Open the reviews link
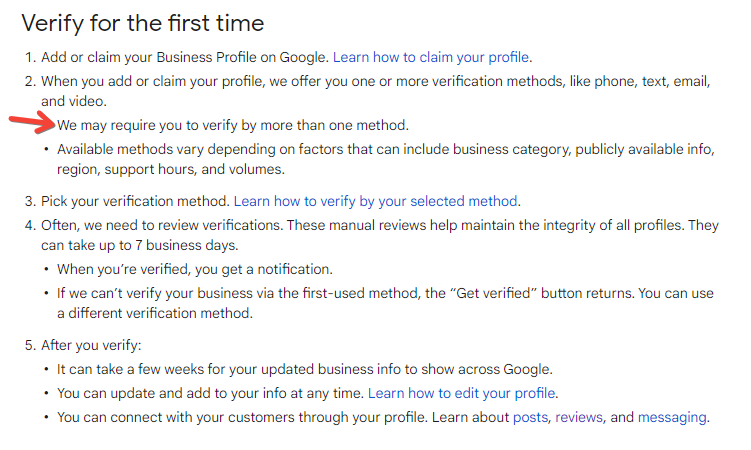 pos(579,417)
